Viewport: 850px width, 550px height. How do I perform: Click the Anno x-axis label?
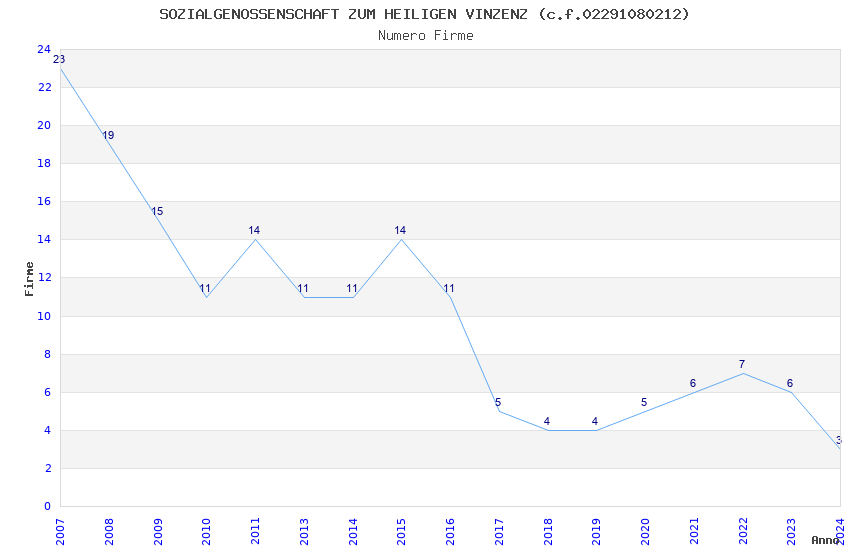[x=825, y=540]
